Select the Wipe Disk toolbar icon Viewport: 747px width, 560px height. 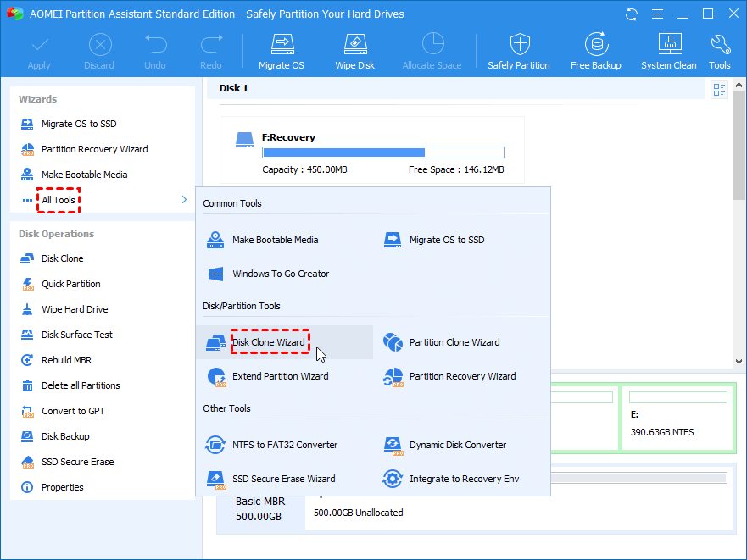(355, 51)
